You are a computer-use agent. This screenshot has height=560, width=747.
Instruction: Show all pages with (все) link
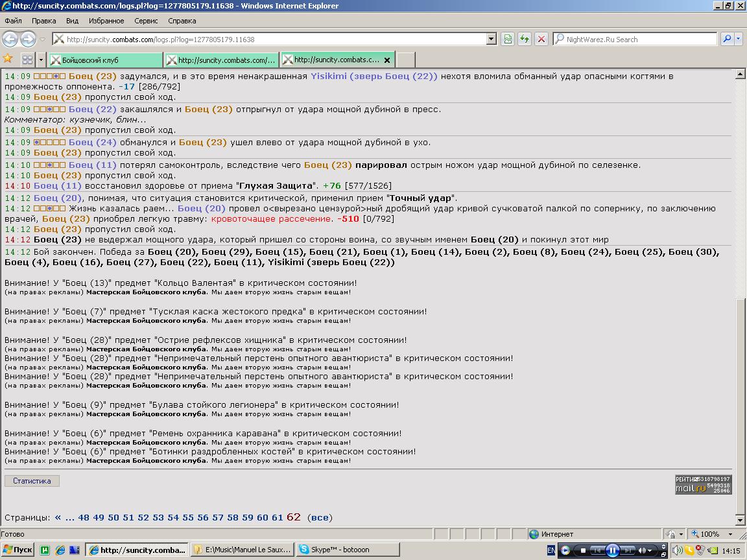(x=320, y=518)
